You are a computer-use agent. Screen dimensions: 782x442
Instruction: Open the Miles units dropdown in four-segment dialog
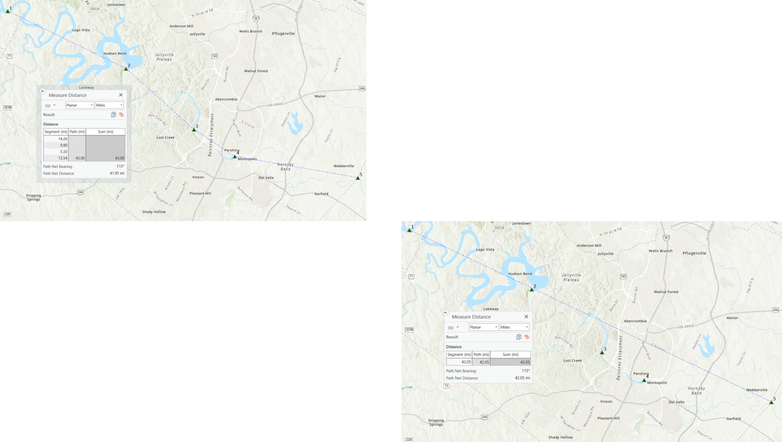tap(109, 105)
